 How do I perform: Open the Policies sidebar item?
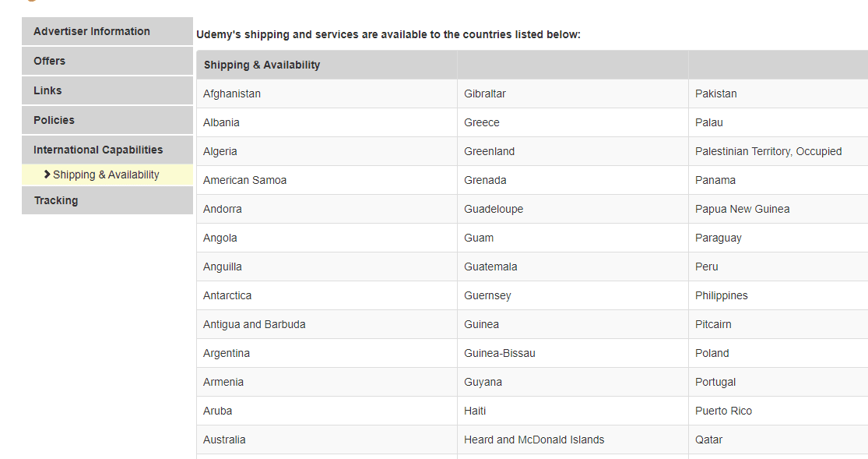[x=107, y=120]
